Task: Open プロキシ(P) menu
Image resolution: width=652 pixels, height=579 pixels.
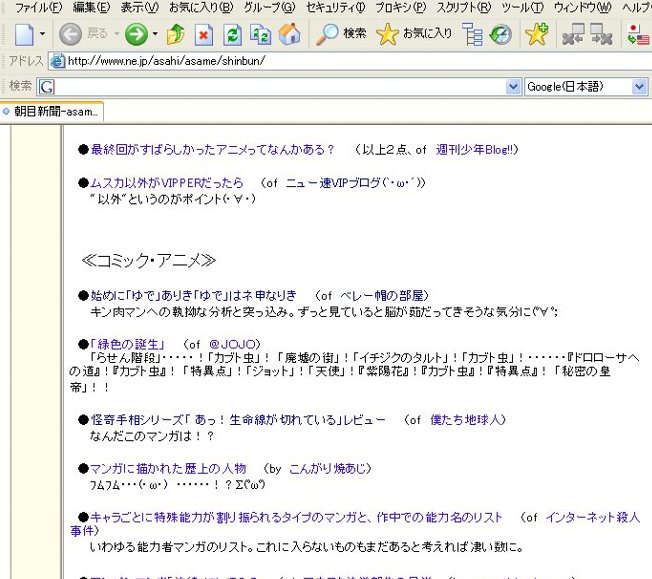Action: pos(401,7)
